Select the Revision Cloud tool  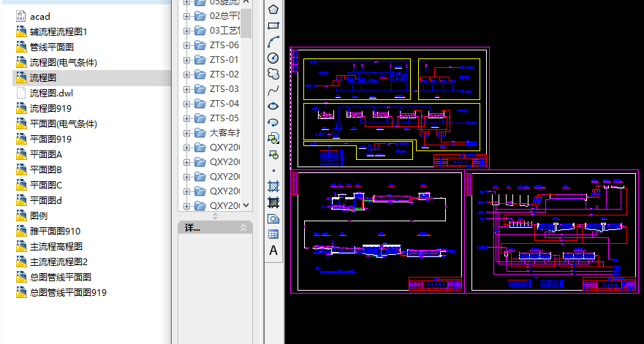[x=273, y=74]
